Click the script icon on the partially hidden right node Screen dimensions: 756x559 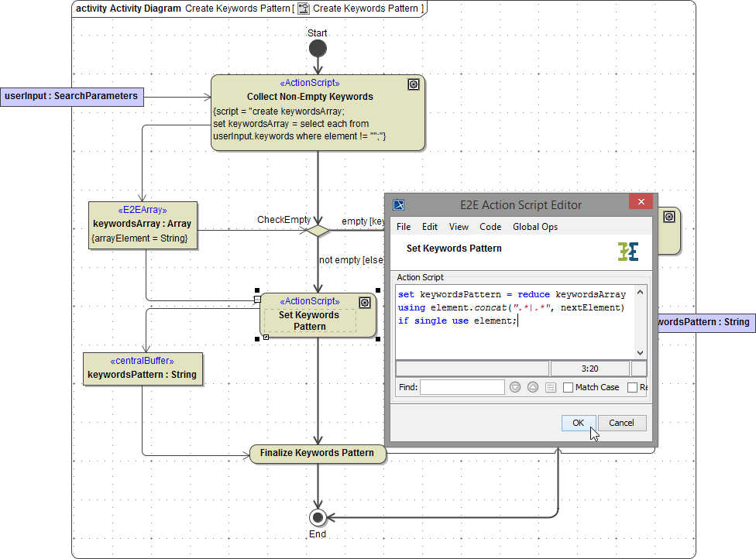[669, 218]
